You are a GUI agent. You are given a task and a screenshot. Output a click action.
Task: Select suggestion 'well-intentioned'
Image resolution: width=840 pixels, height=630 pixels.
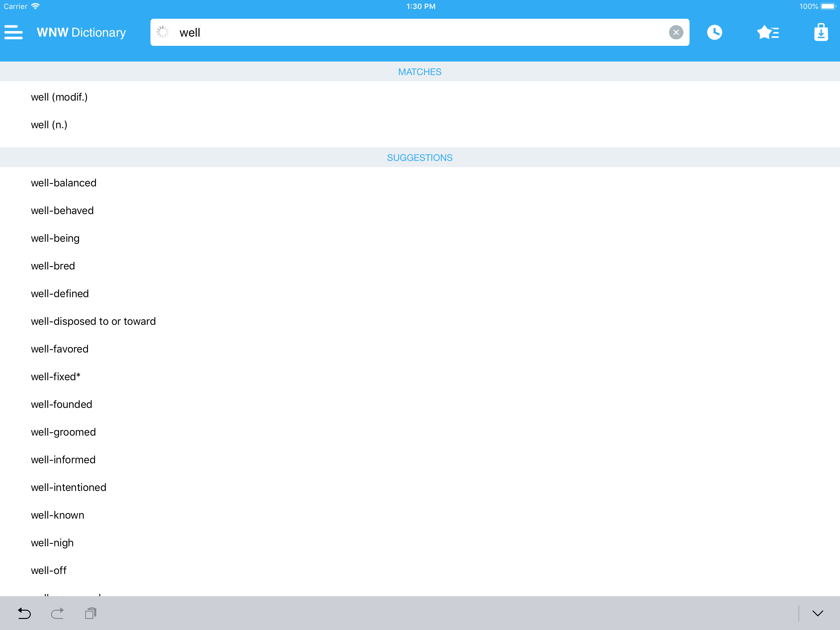420,488
